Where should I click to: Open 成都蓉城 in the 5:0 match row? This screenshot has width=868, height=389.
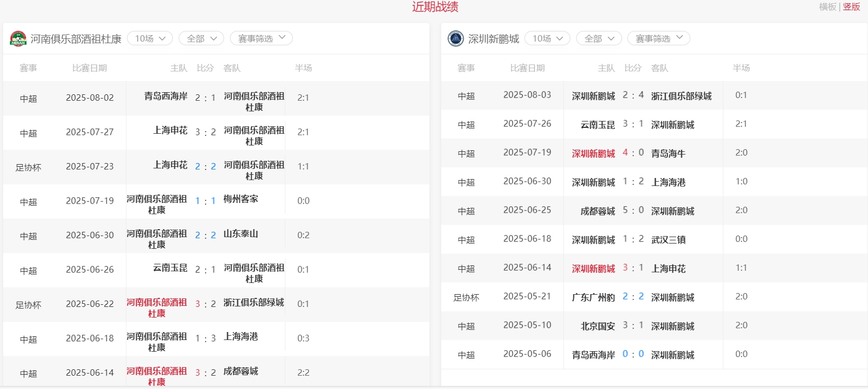click(x=598, y=211)
